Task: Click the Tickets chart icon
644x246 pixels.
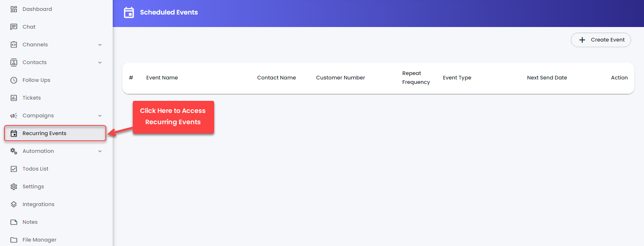Action: tap(14, 98)
